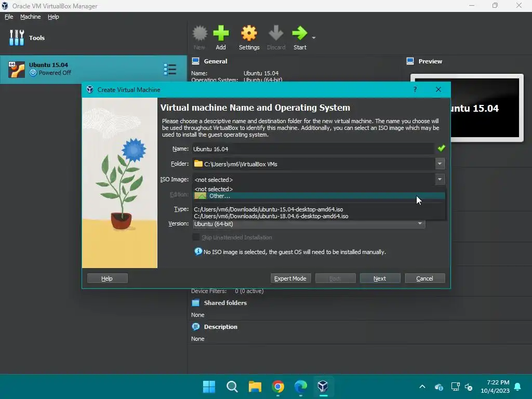Collapse the ISO Image dropdown arrow
The image size is (532, 399).
[x=440, y=179]
